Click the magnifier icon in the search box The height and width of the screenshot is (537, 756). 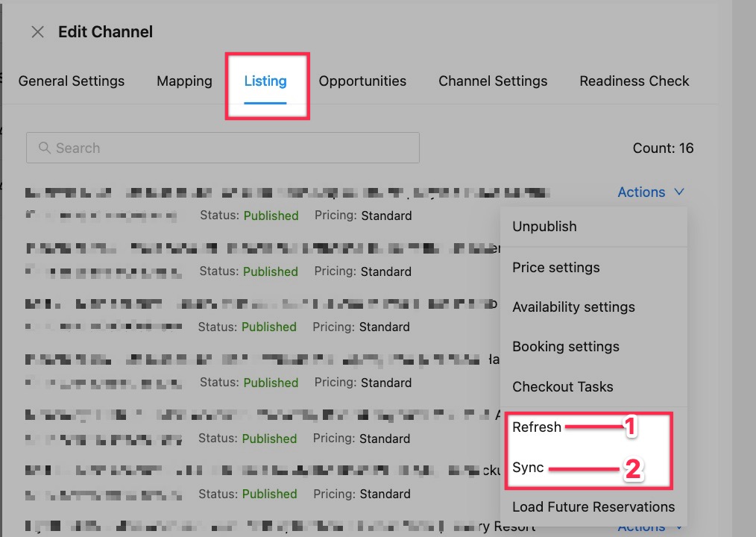pos(45,148)
